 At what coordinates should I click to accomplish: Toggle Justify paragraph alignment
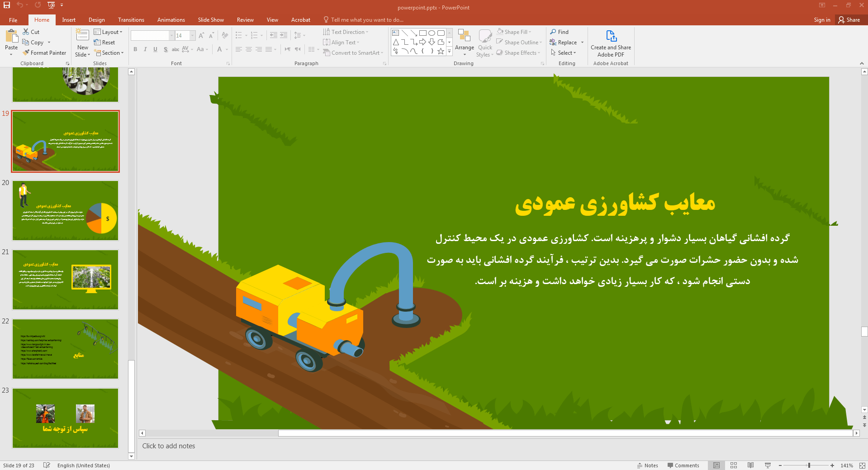(x=269, y=49)
